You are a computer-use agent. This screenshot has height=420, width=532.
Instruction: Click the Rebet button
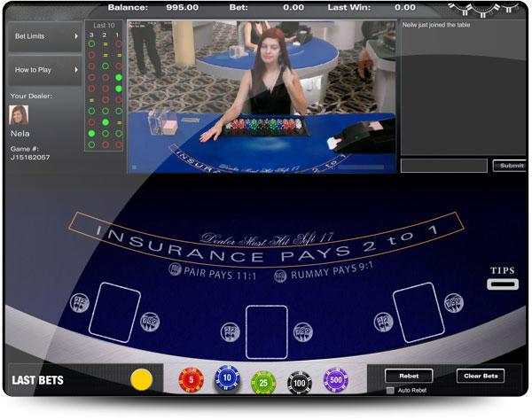[409, 376]
